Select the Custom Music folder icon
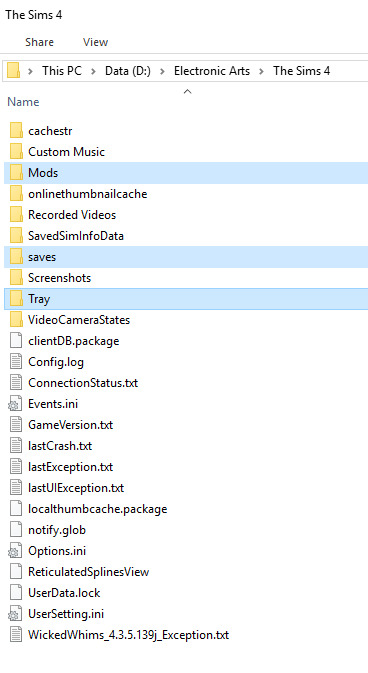Image resolution: width=368 pixels, height=673 pixels. [16, 152]
